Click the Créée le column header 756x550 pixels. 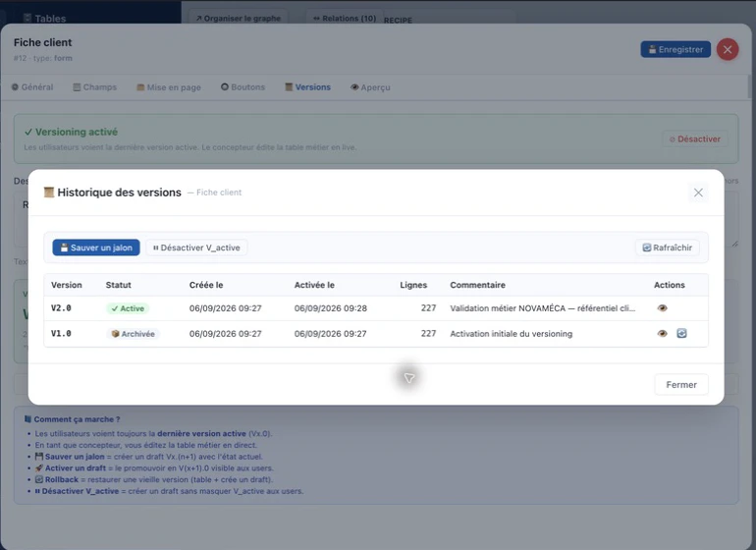point(206,285)
